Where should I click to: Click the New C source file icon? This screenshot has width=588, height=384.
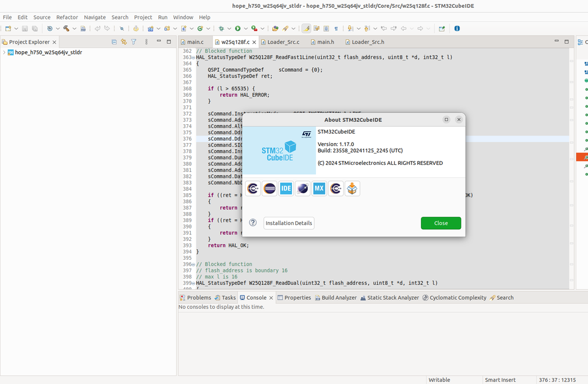click(x=184, y=28)
